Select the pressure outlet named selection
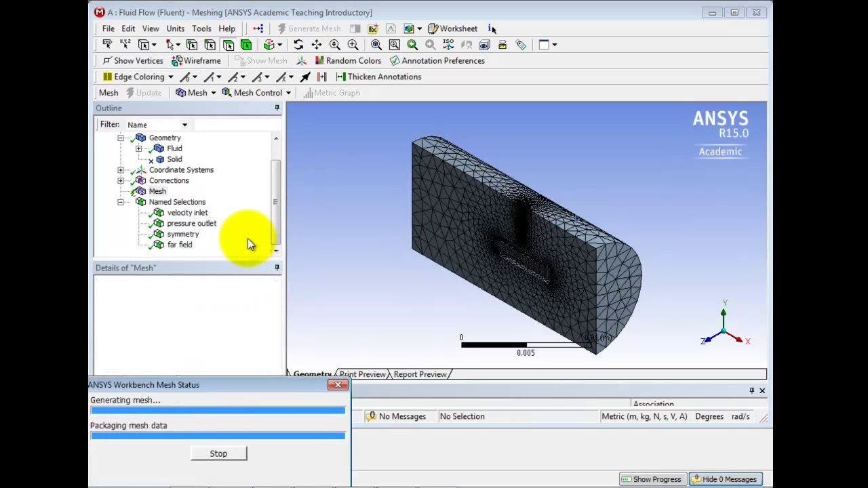Viewport: 868px width, 488px height. 191,224
